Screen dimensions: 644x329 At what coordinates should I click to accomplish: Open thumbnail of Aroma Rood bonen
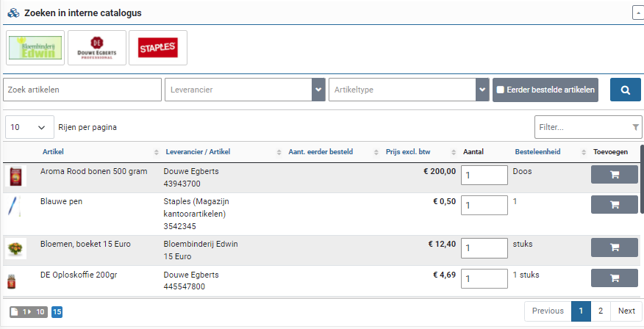tap(15, 177)
